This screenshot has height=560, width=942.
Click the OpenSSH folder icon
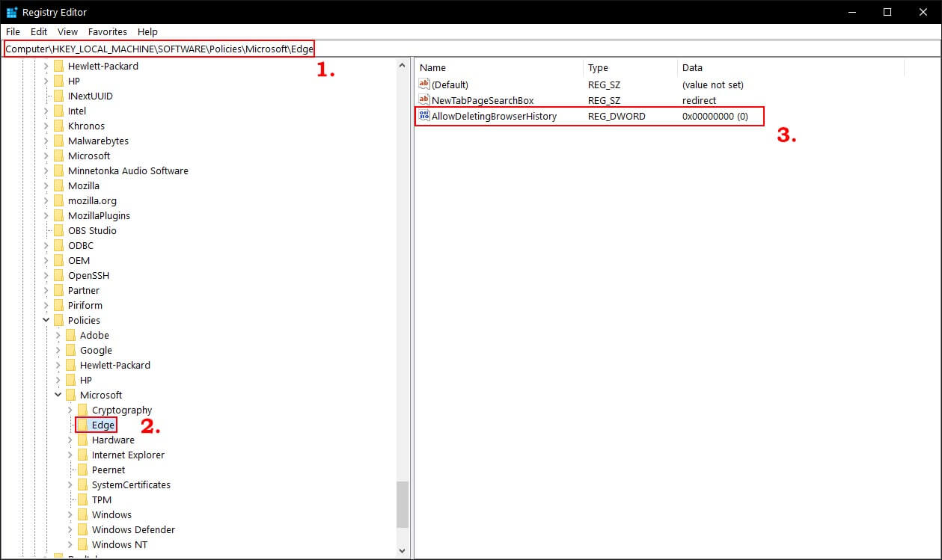[59, 275]
